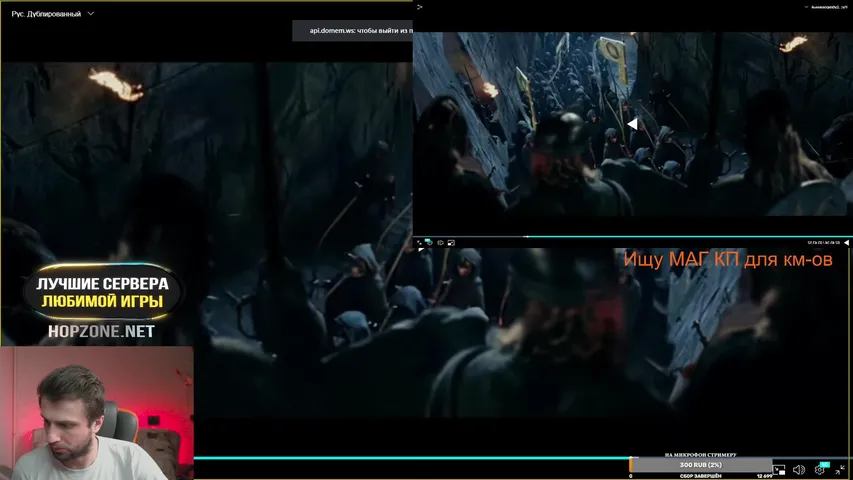Click mirrored player's fullscreen arrows icon
The width and height of the screenshot is (853, 480).
419,243
